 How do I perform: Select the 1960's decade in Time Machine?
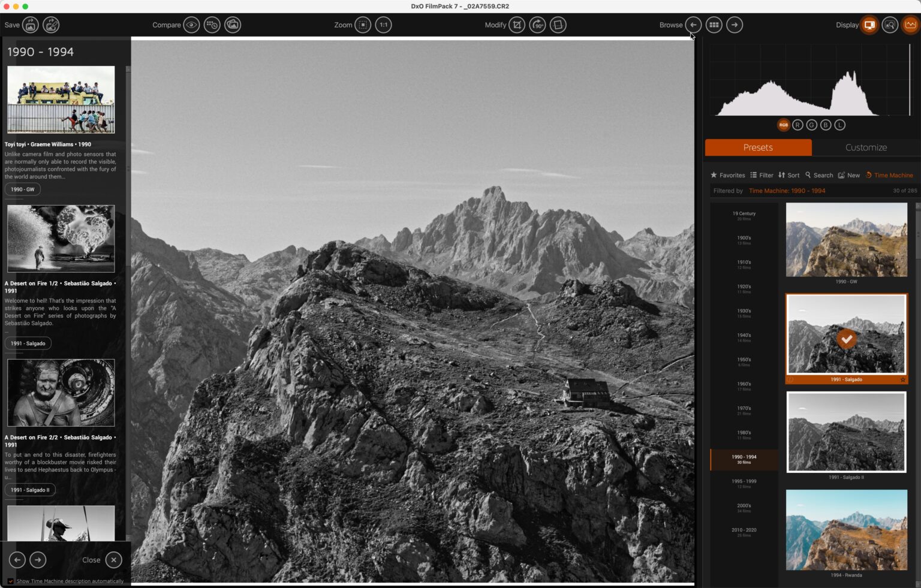[x=744, y=386]
